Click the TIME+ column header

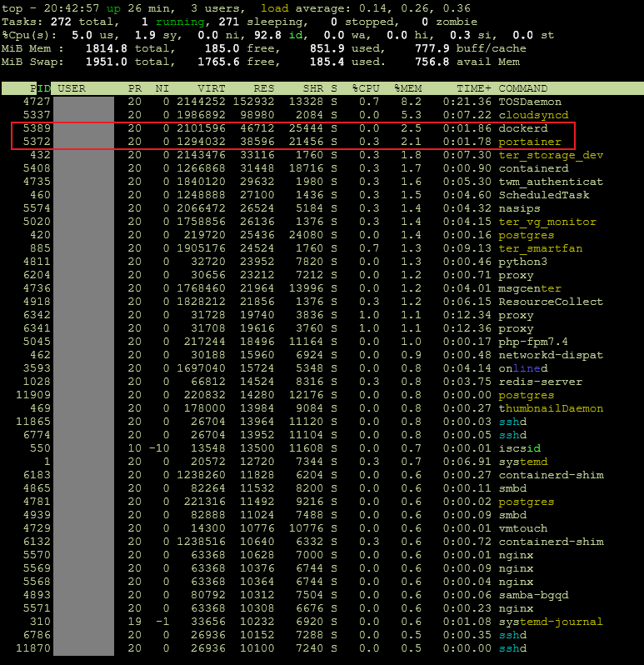point(473,88)
